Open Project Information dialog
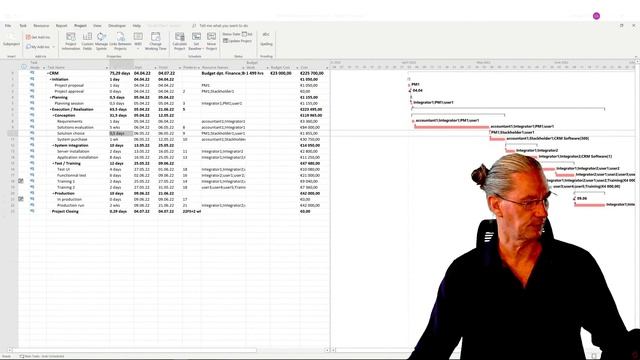This screenshot has width=640, height=360. pos(71,41)
